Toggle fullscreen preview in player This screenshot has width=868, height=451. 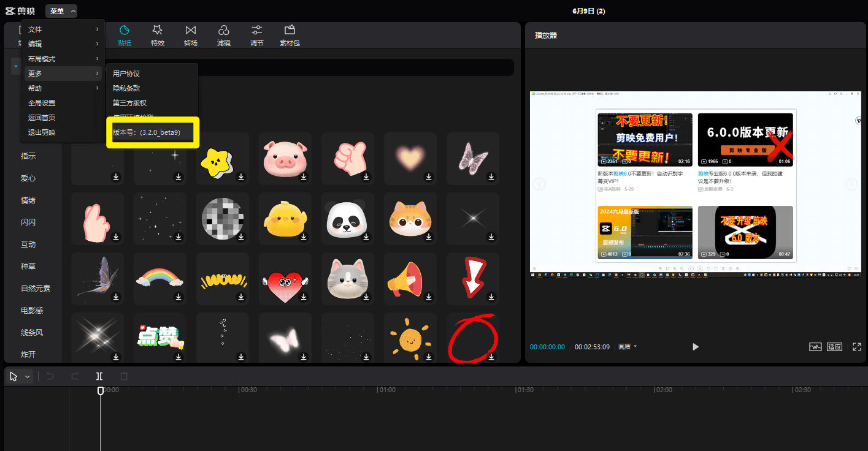click(857, 347)
